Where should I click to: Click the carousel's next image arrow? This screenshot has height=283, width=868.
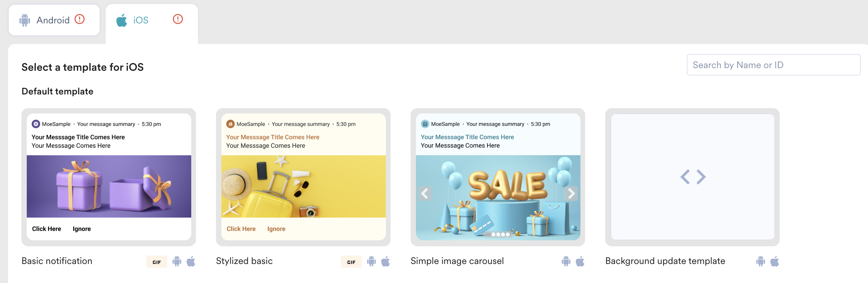point(571,194)
